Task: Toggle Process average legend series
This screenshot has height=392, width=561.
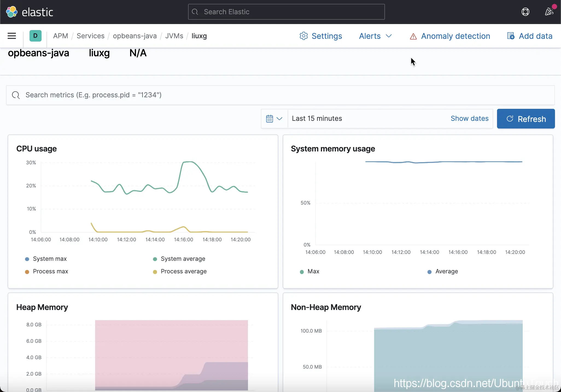Action: pos(183,271)
